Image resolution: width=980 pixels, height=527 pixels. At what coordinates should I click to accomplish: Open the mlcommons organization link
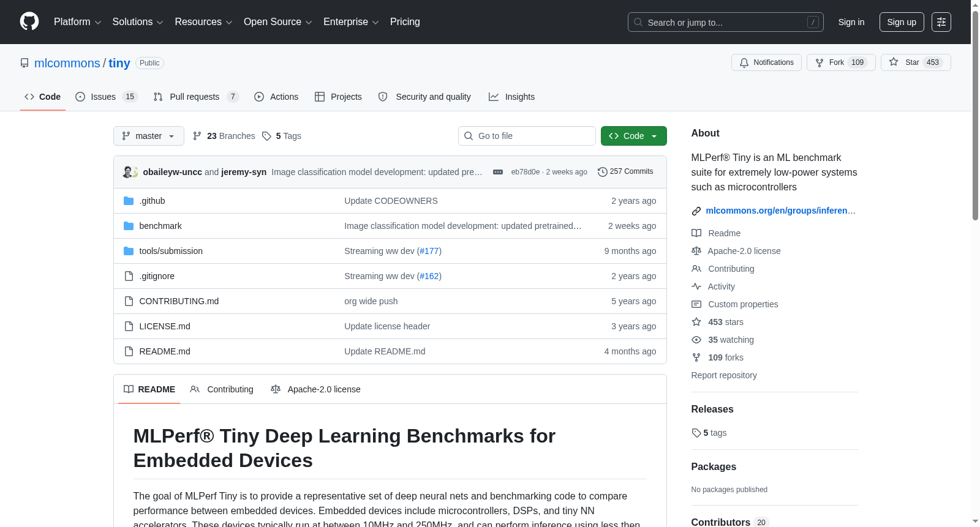pos(67,63)
